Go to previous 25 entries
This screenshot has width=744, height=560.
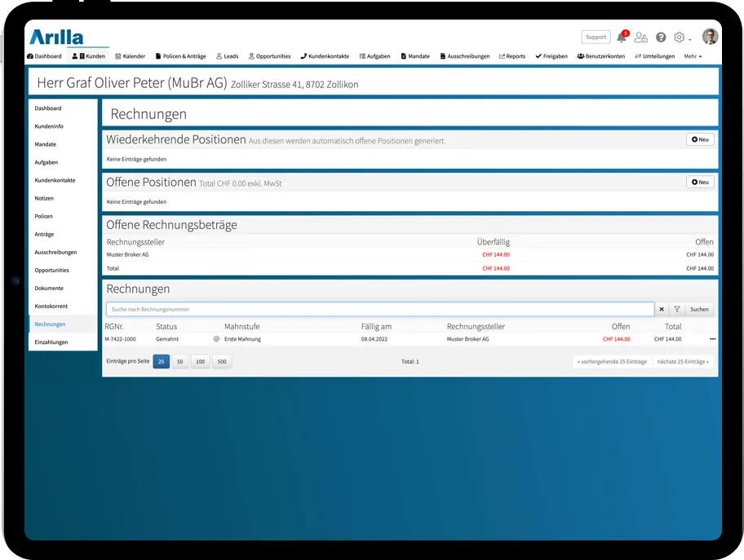tap(612, 361)
